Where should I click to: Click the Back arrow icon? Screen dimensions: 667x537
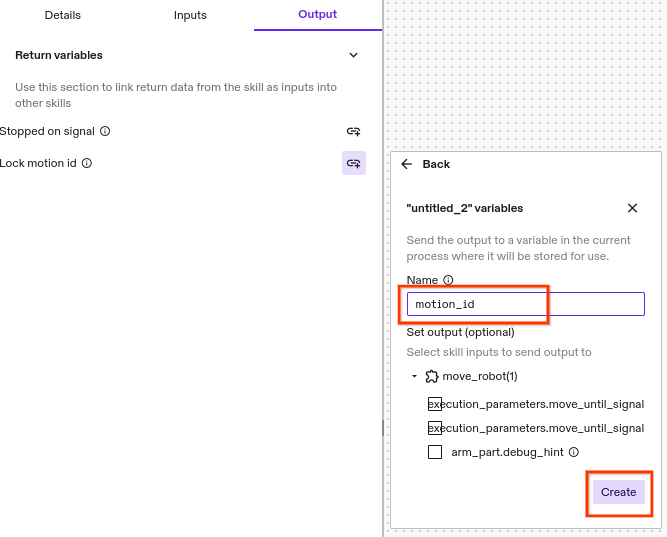pos(407,164)
